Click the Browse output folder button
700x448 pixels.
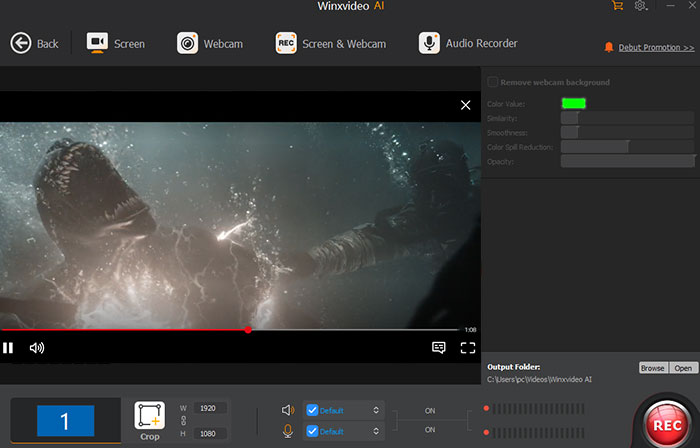pos(653,368)
